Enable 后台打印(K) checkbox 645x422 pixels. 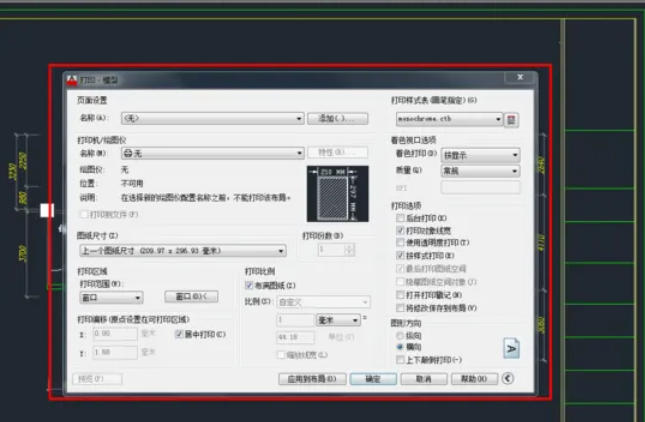point(400,218)
